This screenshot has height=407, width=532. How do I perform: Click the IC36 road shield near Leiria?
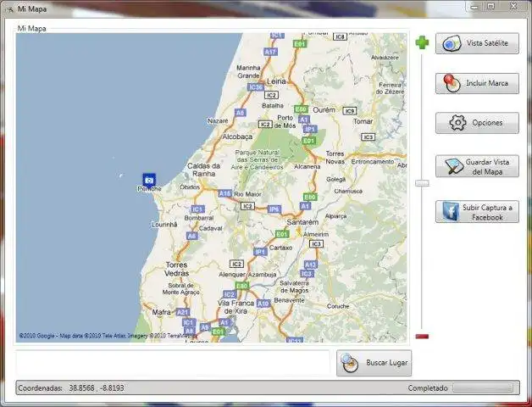(x=256, y=87)
